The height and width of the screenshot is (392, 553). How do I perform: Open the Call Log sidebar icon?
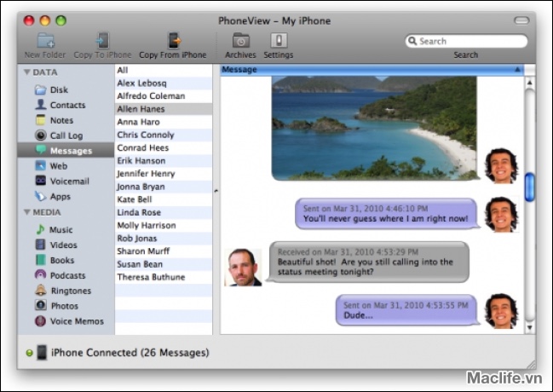coord(41,135)
